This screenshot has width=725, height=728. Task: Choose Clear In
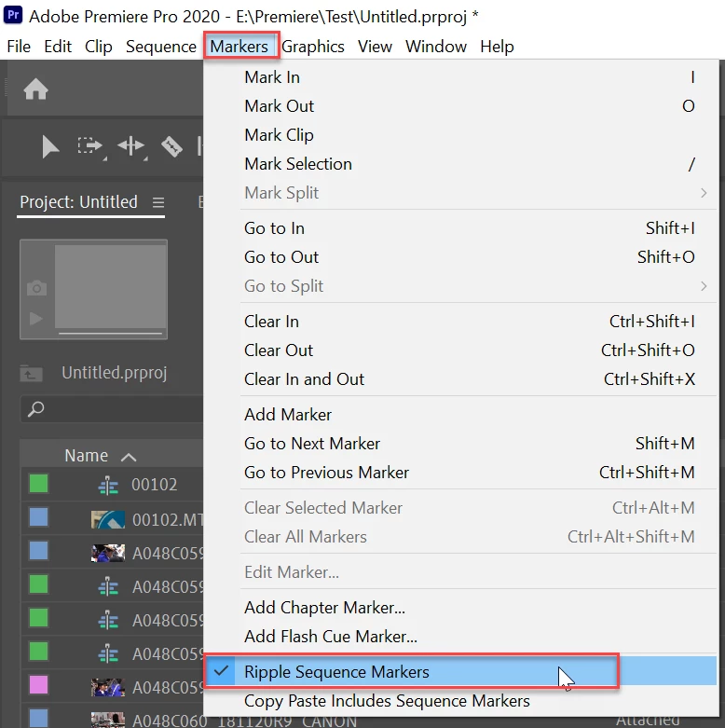tap(461, 322)
